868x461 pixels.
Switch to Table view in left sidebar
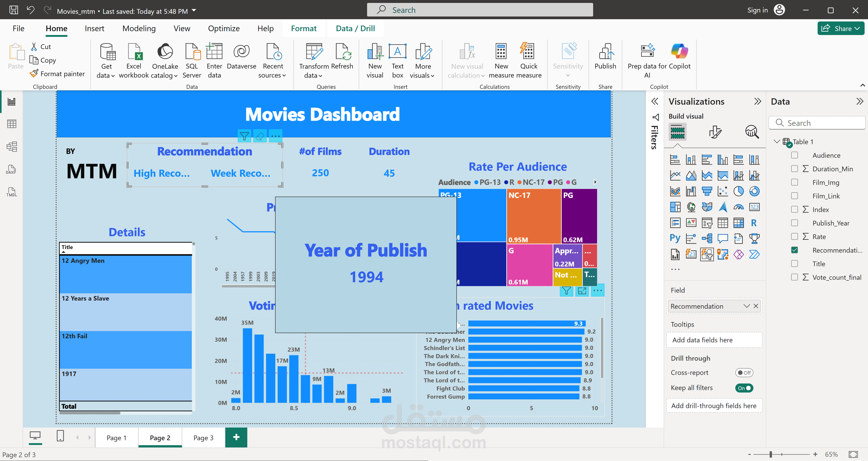[12, 124]
